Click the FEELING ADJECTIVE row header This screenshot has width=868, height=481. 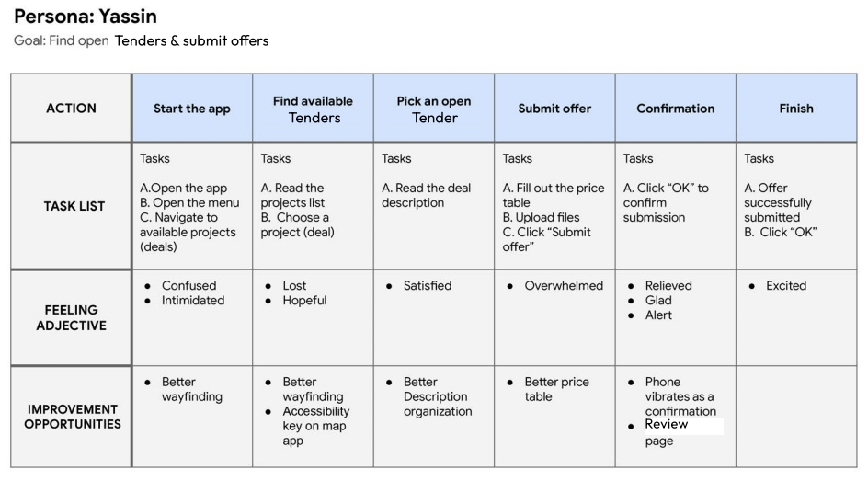71,317
